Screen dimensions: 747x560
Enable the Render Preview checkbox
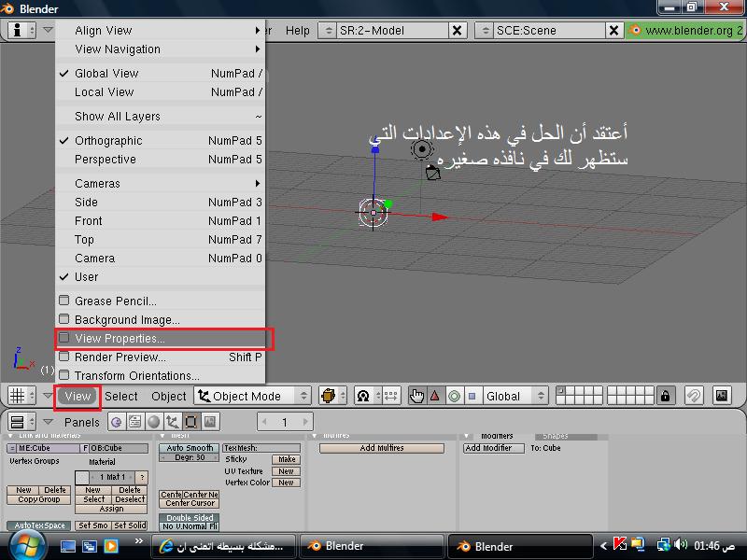coord(64,357)
